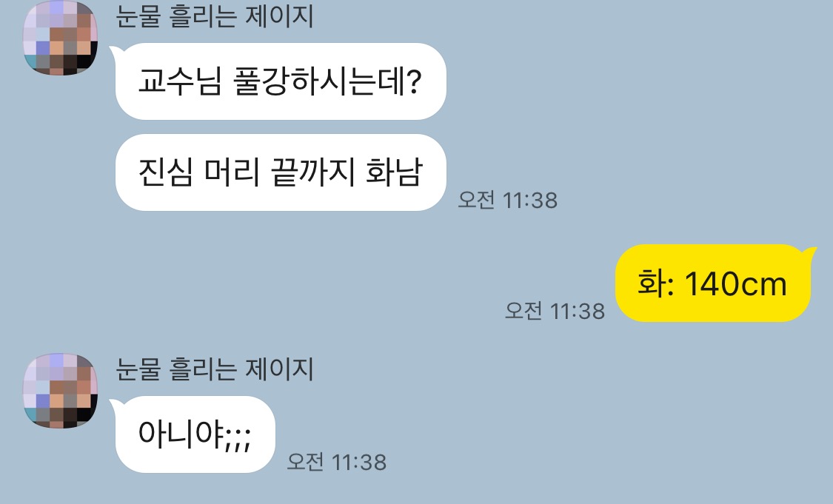The width and height of the screenshot is (833, 504).
Task: Click the word 화남 in second bubble
Action: pos(394,172)
